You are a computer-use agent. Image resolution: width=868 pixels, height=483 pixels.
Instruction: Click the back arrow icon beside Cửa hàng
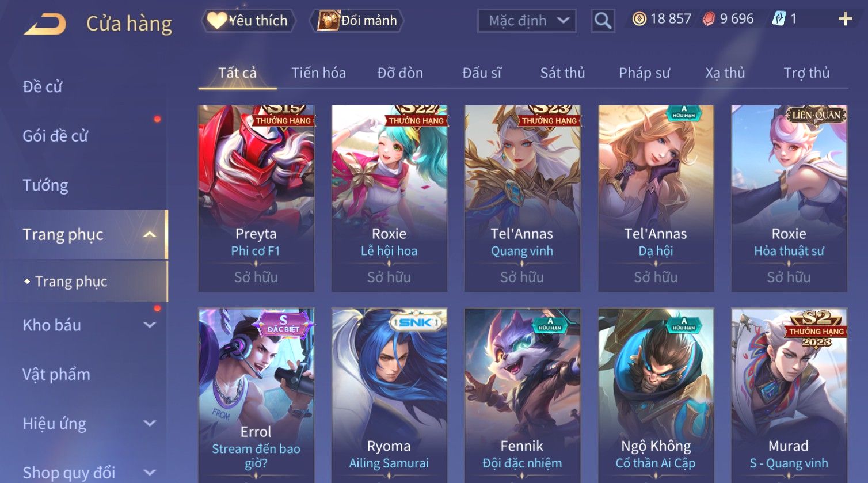(45, 24)
